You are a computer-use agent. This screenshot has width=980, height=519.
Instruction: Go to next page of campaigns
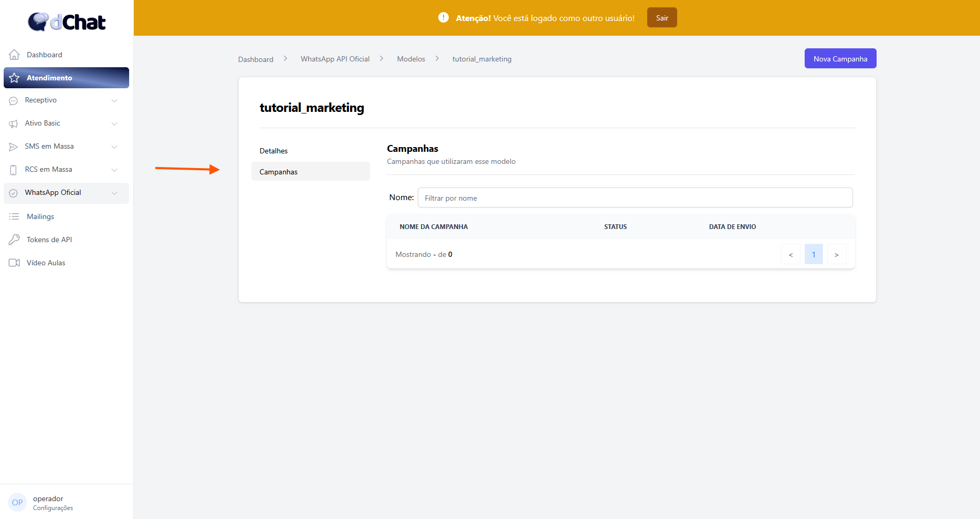[x=836, y=254]
